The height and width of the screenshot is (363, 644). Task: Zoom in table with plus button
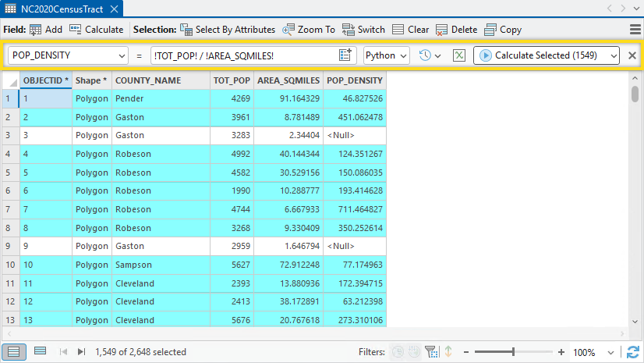[x=561, y=352]
